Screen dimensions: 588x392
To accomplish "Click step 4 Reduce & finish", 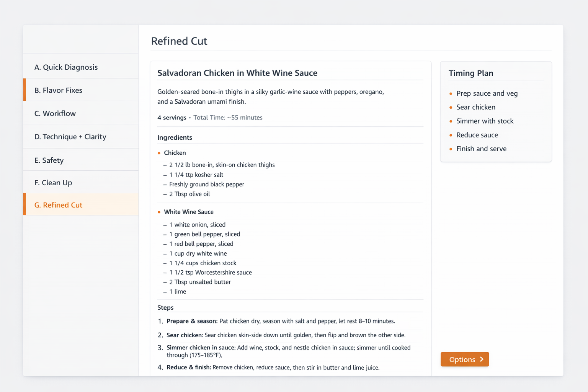I will 273,367.
